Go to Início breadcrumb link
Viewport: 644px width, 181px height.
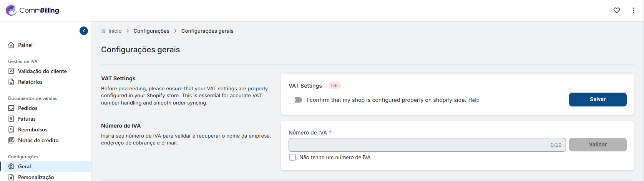pos(115,31)
